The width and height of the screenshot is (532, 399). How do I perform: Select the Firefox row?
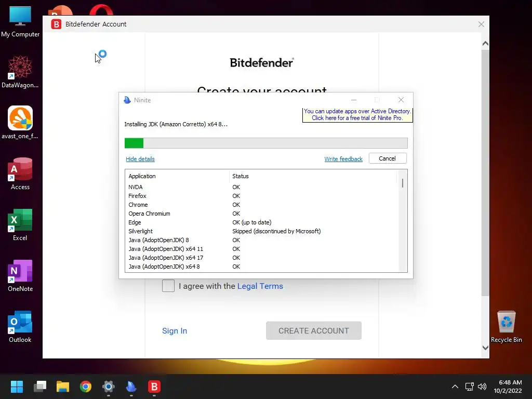click(x=261, y=196)
